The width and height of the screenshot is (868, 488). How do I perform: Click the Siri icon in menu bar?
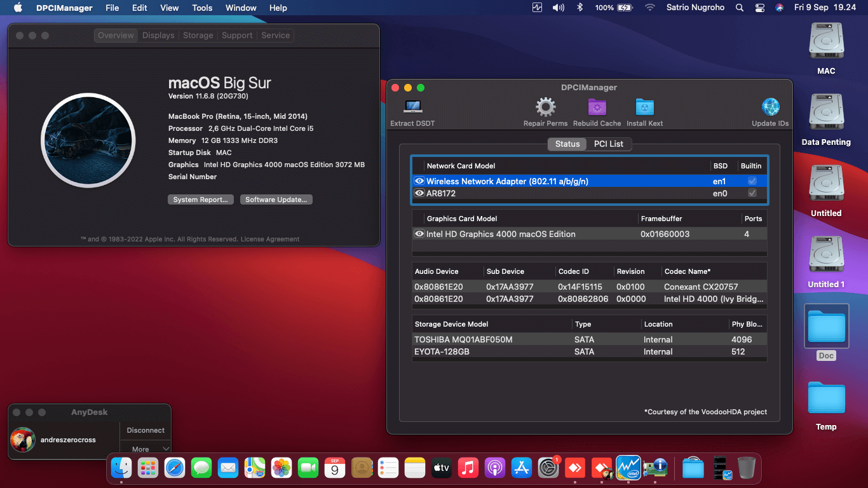[780, 8]
